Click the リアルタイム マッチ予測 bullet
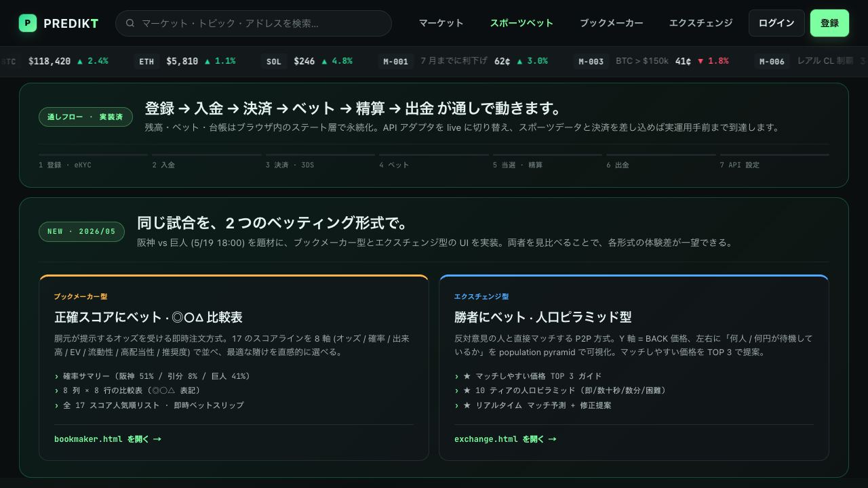This screenshot has width=868, height=488. tap(533, 405)
